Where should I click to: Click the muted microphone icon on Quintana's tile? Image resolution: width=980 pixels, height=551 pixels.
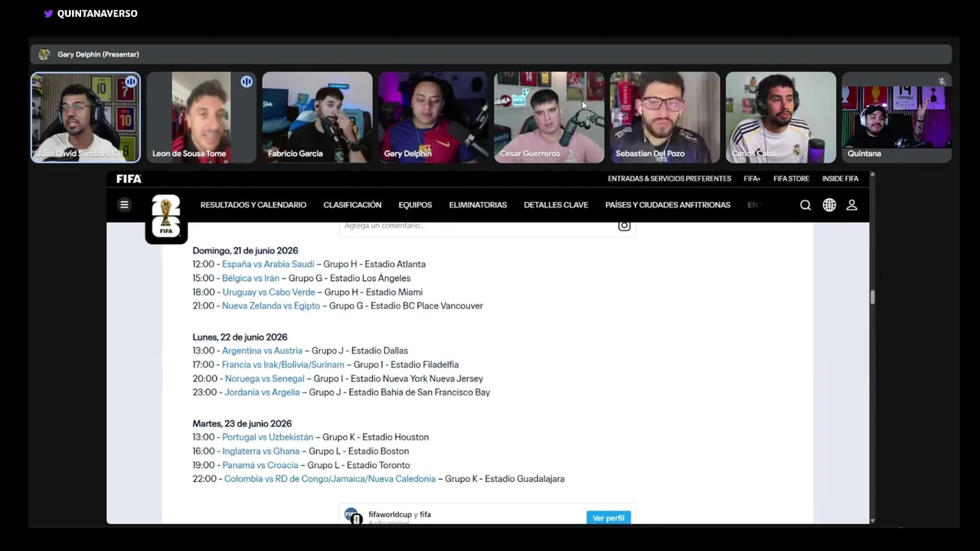click(942, 81)
